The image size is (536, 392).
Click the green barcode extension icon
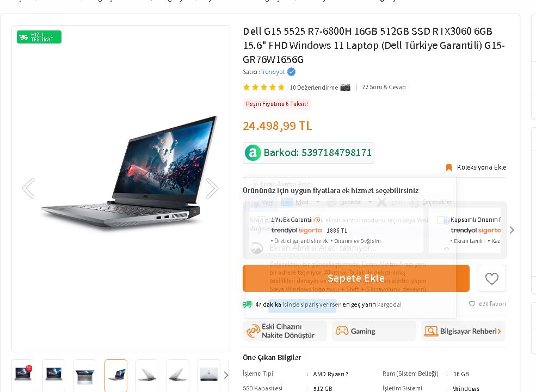click(252, 153)
